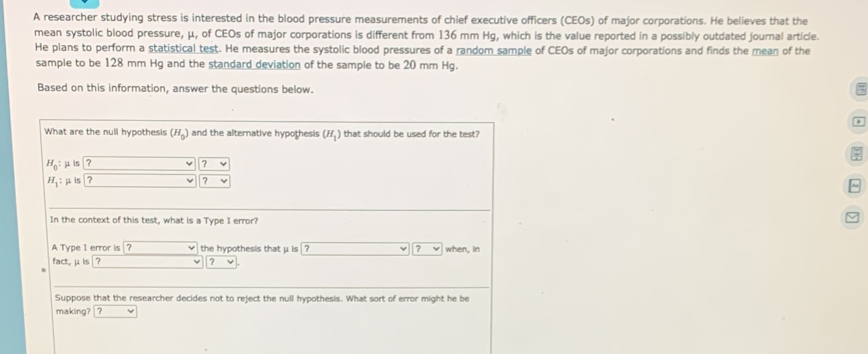The height and width of the screenshot is (354, 868).
Task: Open the glossary Aa icon
Action: [x=855, y=186]
